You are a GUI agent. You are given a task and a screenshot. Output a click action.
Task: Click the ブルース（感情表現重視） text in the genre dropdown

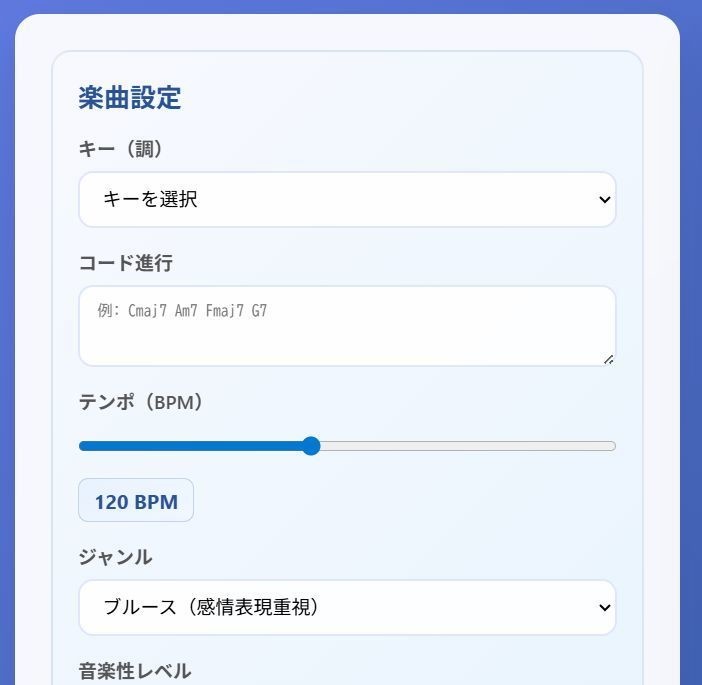(211, 607)
